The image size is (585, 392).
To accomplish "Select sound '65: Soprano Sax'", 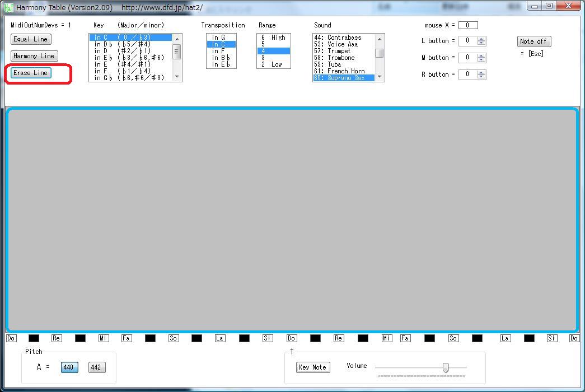I will point(344,78).
